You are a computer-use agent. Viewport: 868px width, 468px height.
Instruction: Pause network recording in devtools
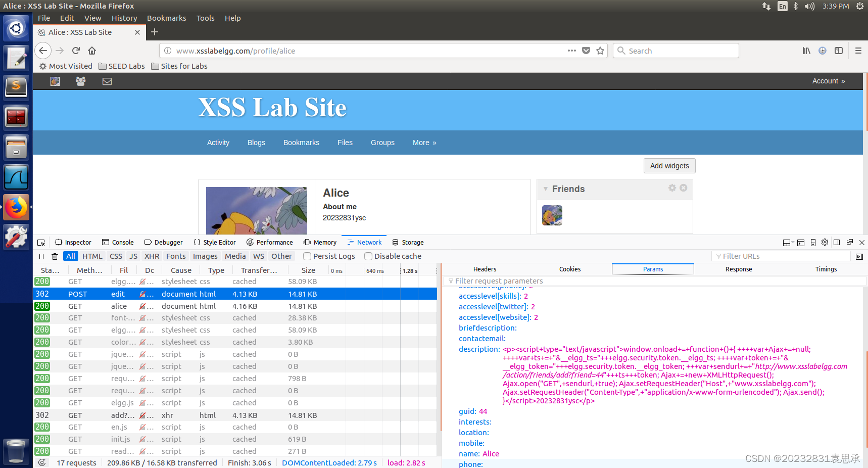click(x=41, y=257)
